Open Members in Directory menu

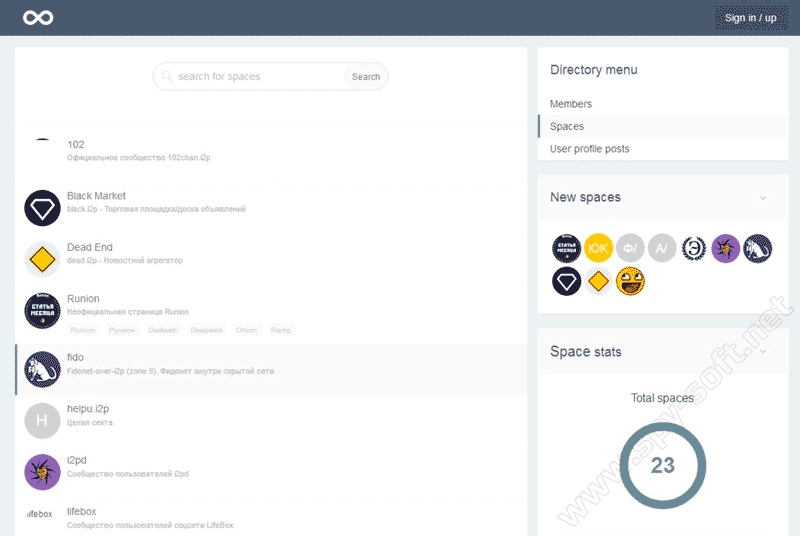[571, 104]
